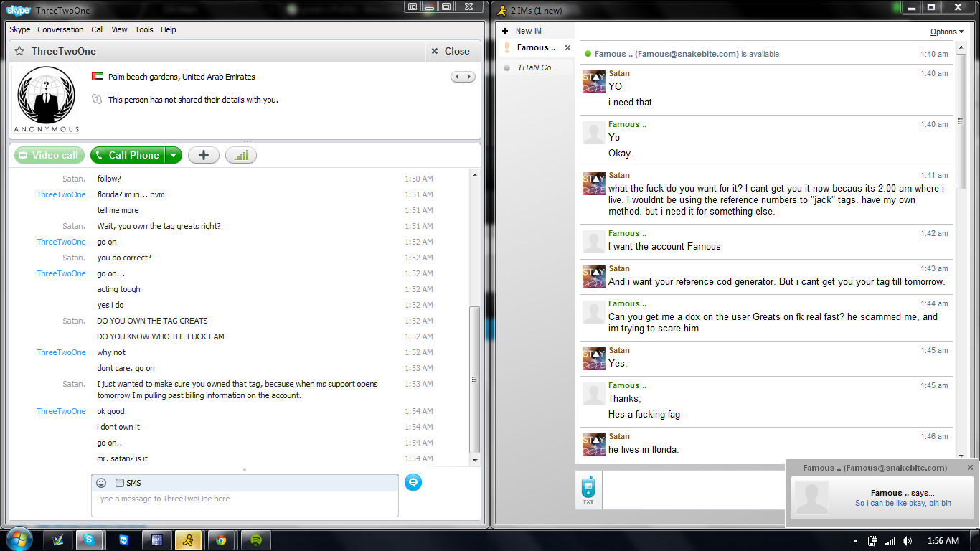Viewport: 980px width, 551px height.
Task: Send the Skype message with the blue button
Action: click(413, 482)
